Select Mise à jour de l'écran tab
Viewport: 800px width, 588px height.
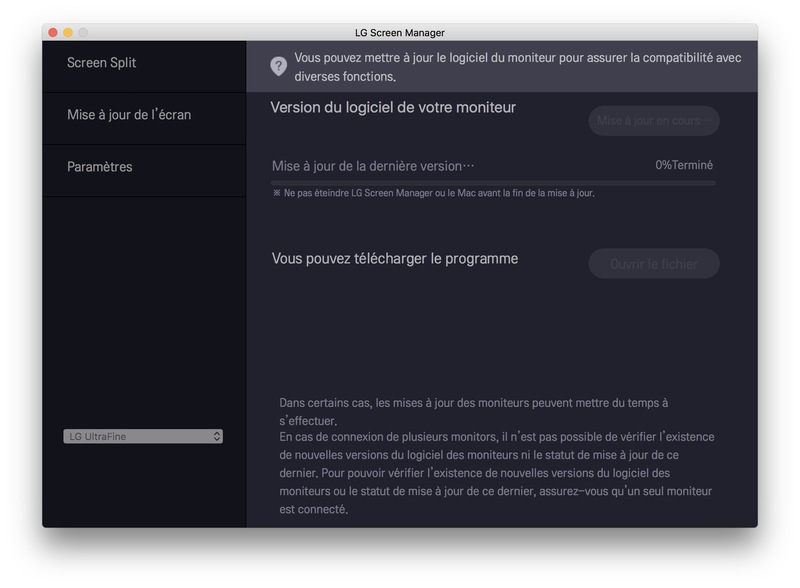click(144, 119)
